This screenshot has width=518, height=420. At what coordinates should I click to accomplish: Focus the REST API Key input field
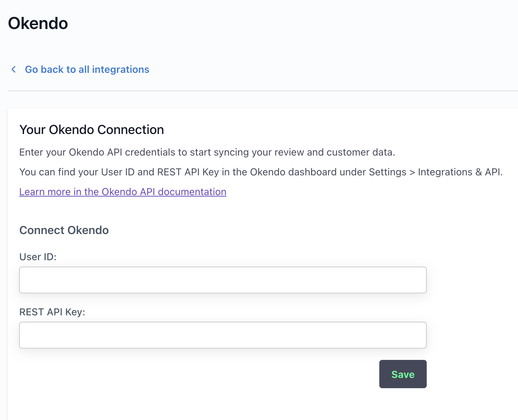(x=223, y=335)
